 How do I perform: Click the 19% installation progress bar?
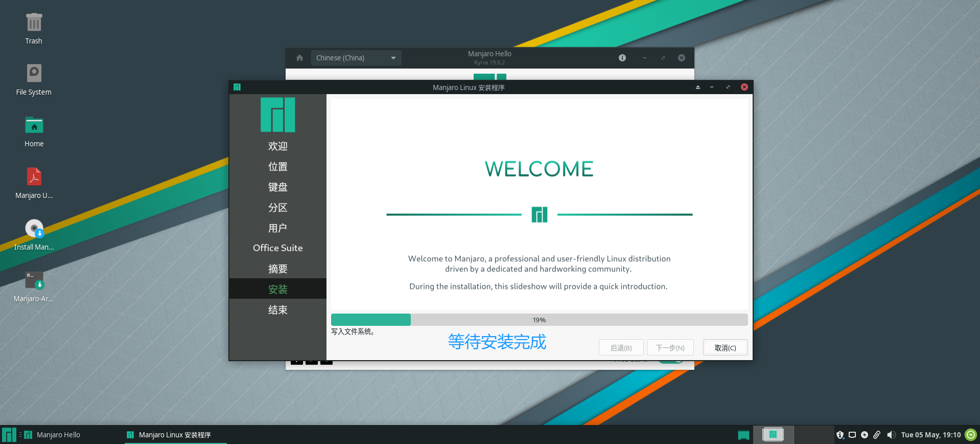coord(540,320)
